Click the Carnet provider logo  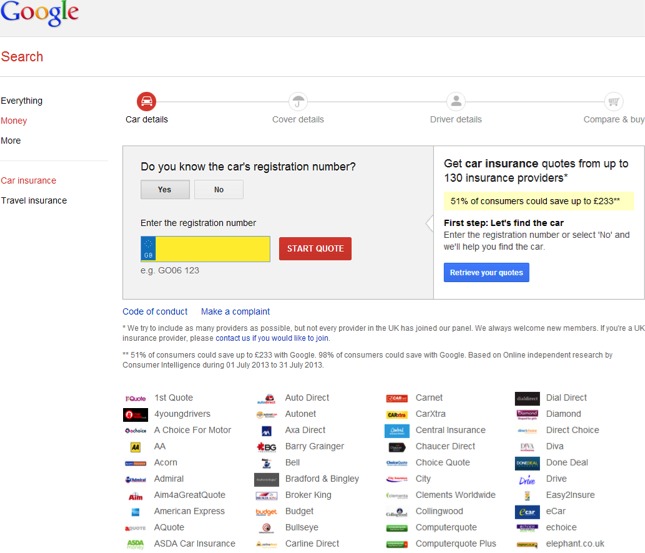pyautogui.click(x=397, y=398)
